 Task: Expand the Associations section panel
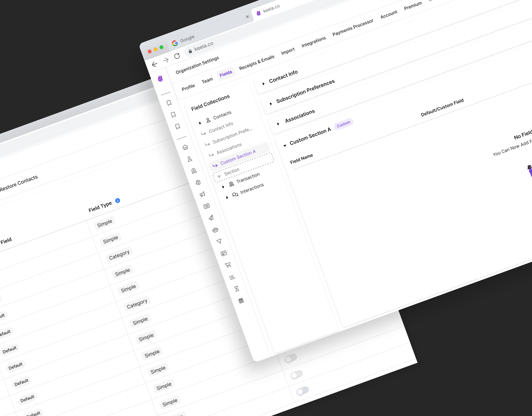(278, 124)
